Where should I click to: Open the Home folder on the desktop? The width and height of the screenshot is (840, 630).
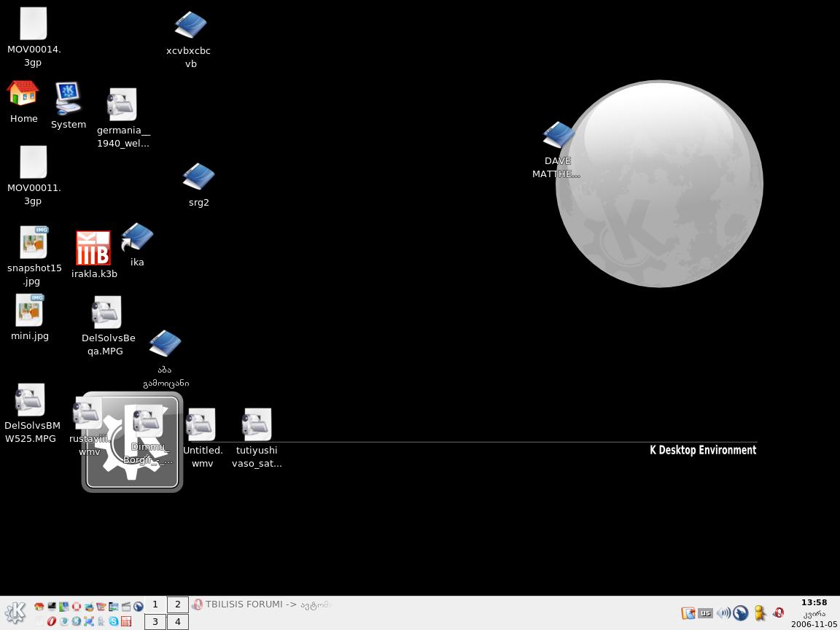23,93
